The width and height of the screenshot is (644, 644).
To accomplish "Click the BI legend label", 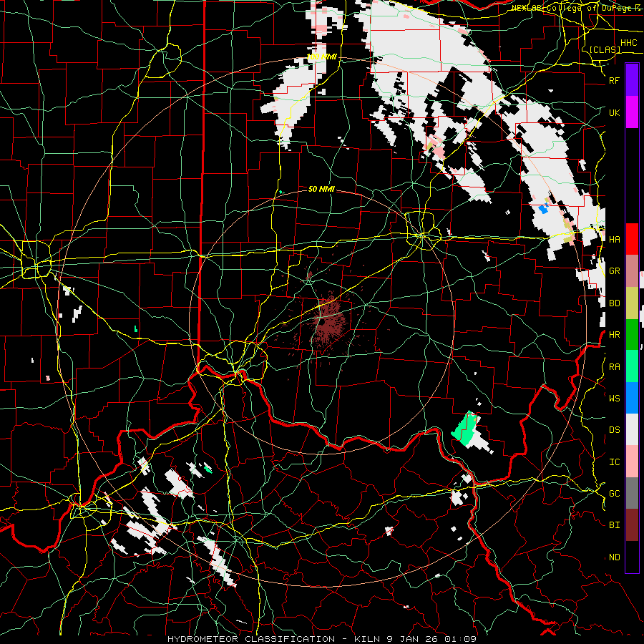I will click(x=614, y=525).
